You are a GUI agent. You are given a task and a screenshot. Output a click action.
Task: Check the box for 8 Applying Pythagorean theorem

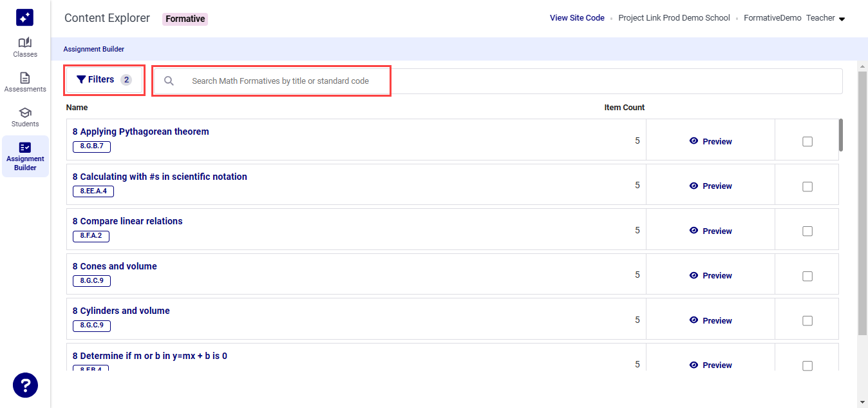[807, 141]
